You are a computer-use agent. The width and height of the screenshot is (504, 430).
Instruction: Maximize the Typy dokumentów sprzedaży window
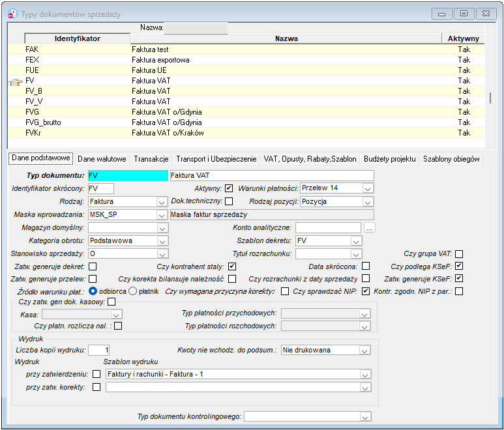pyautogui.click(x=464, y=14)
